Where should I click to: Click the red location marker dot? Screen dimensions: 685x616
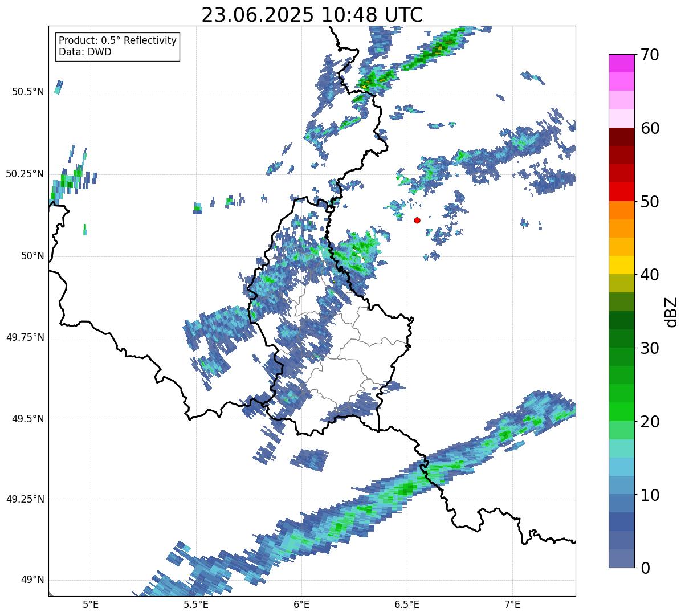(x=417, y=220)
